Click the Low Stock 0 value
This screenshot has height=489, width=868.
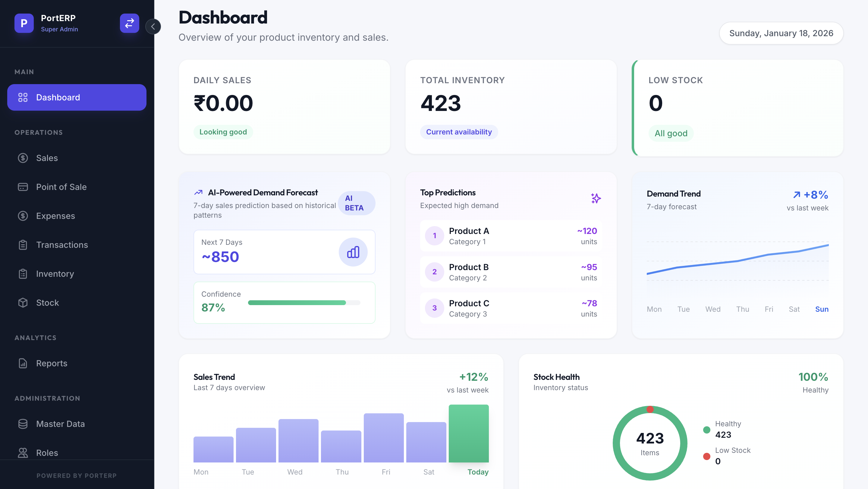point(656,103)
